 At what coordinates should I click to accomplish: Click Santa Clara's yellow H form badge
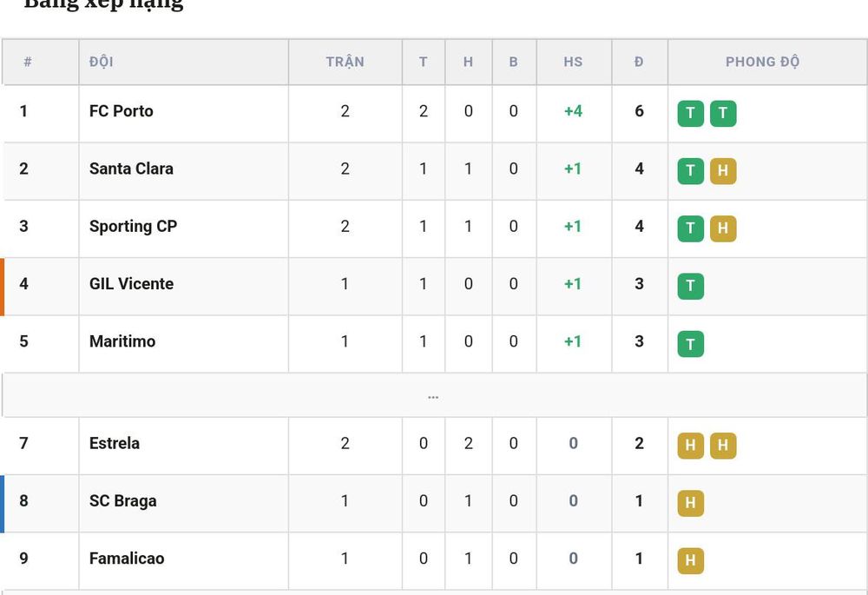[x=723, y=170]
